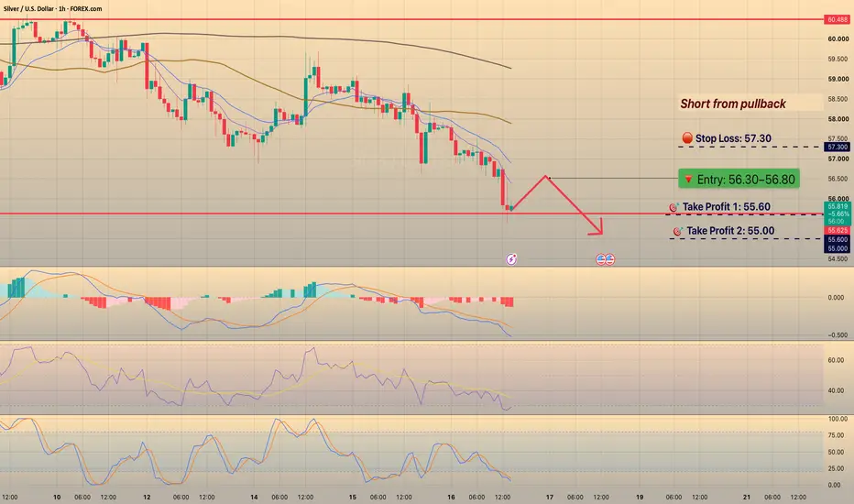This screenshot has height=504, width=854.
Task: Click the 56.500 price axis label
Action: [x=838, y=179]
